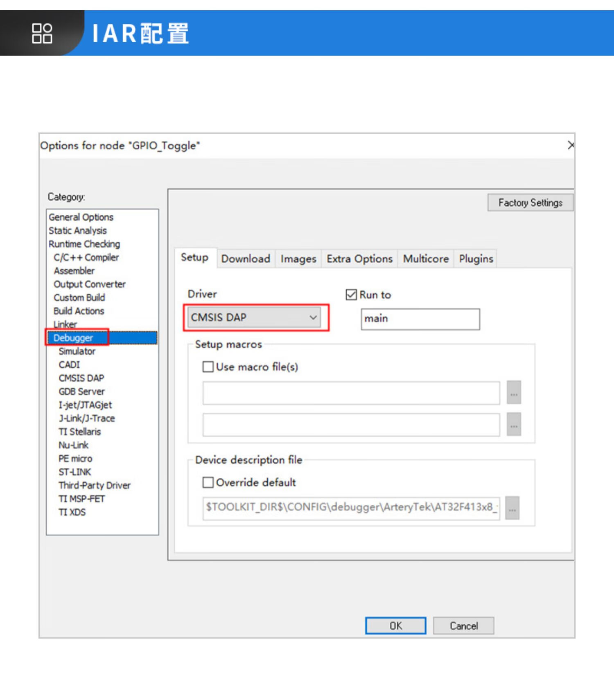
Task: Cancel the options dialog
Action: coord(463,626)
